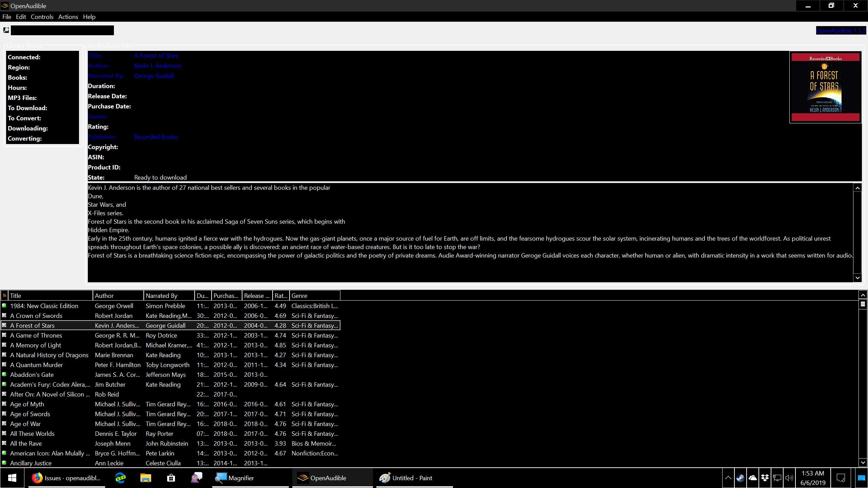Viewport: 868px width, 488px height.
Task: Open the Recorded Books publisher link
Action: (156, 137)
